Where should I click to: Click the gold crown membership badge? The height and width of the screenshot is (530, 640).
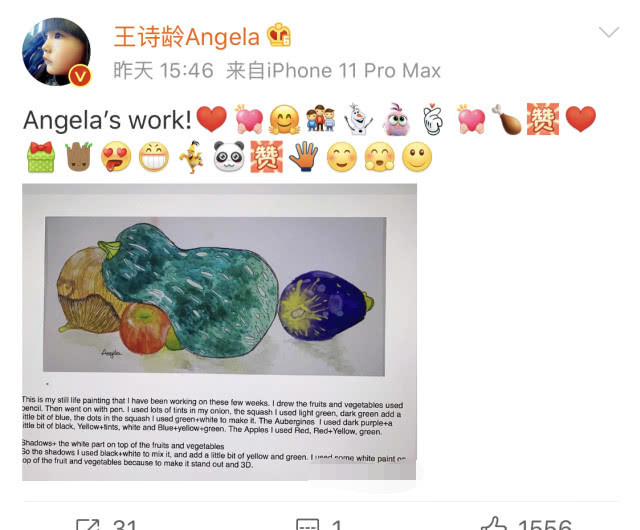point(279,35)
